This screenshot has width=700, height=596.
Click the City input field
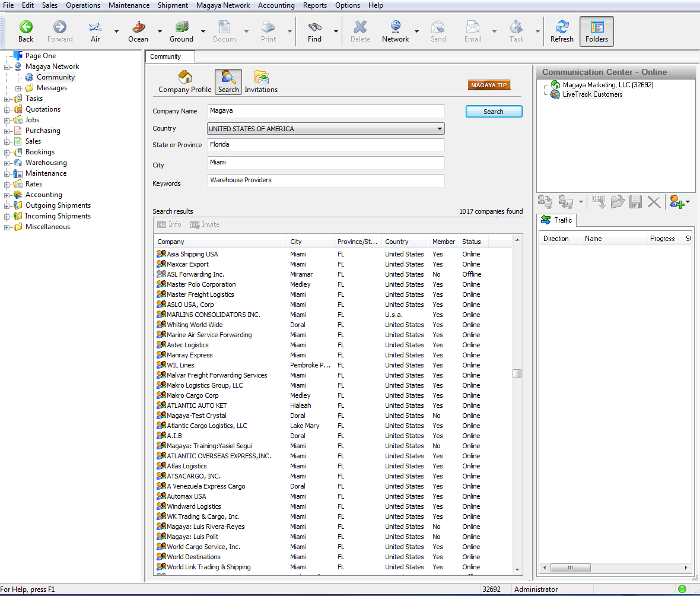(326, 162)
